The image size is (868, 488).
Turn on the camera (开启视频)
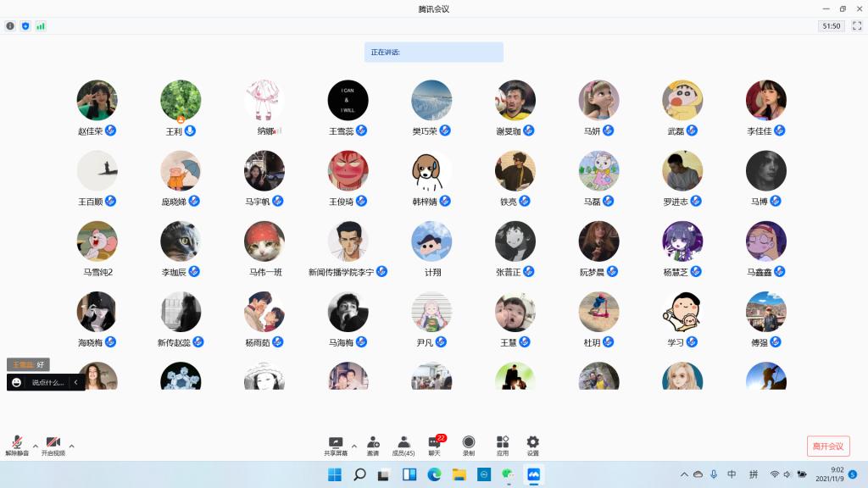[53, 444]
